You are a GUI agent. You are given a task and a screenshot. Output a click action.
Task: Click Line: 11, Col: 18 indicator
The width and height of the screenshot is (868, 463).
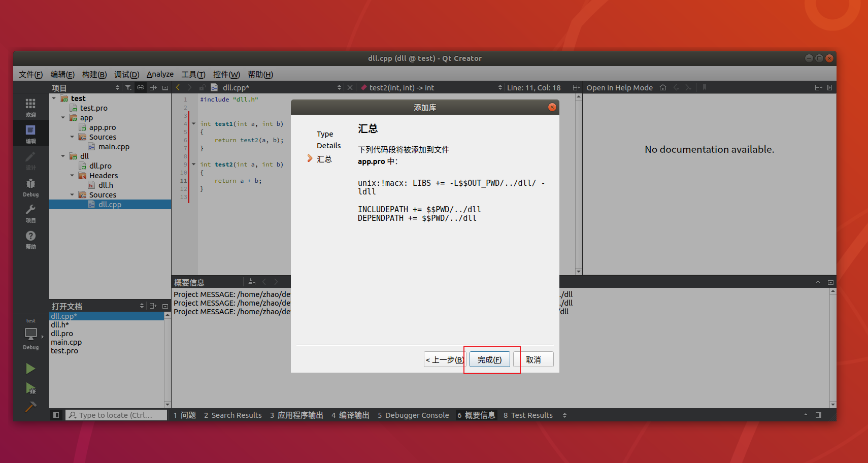click(533, 87)
